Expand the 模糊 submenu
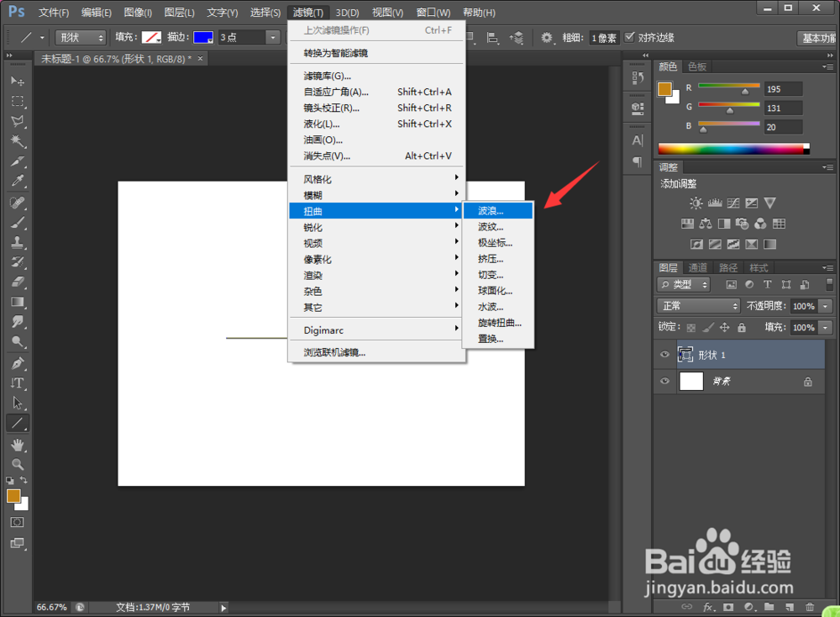This screenshot has width=840, height=617. coord(376,195)
